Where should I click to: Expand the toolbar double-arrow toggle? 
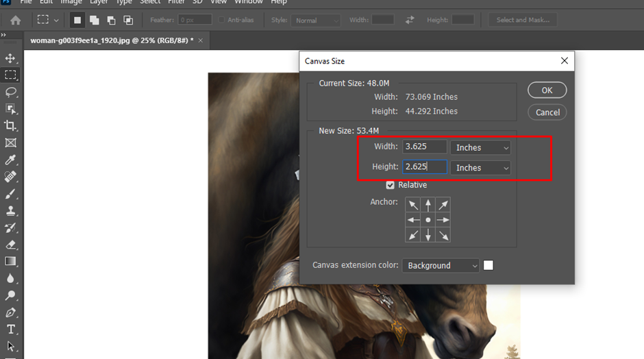[3, 35]
